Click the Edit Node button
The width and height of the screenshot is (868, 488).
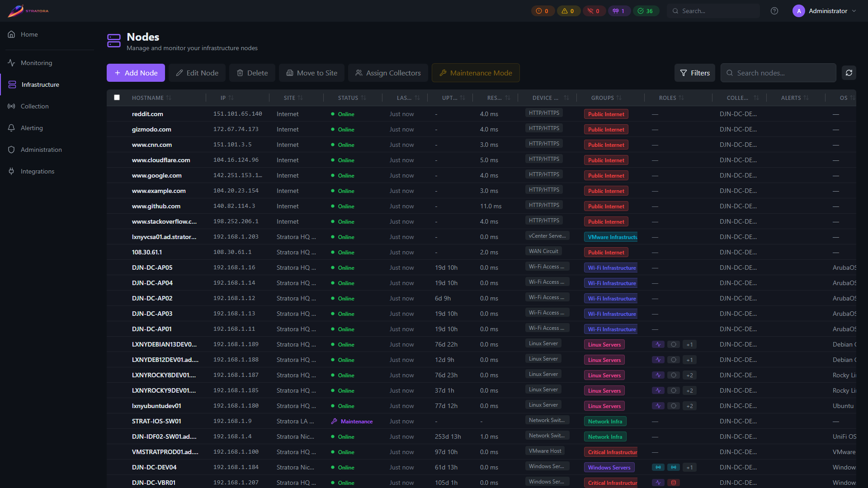(197, 73)
